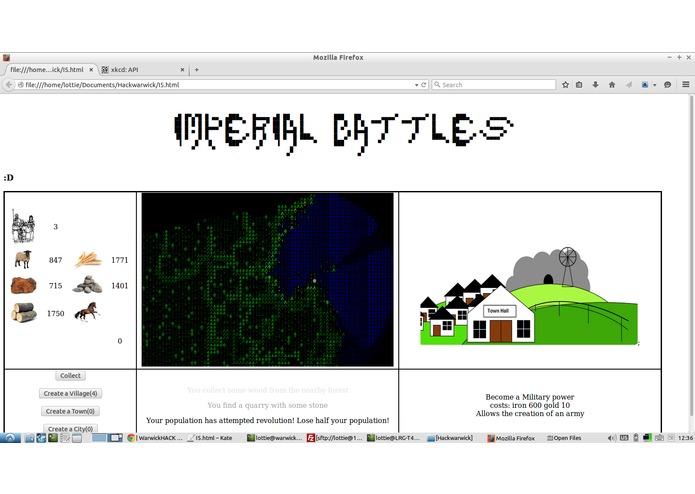Click the revolution message log line

point(267,420)
